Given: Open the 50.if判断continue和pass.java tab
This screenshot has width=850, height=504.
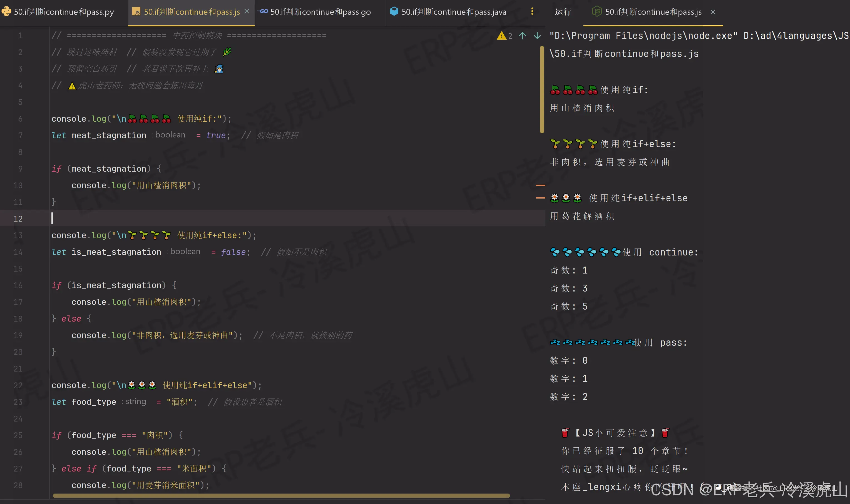Looking at the screenshot, I should [454, 12].
